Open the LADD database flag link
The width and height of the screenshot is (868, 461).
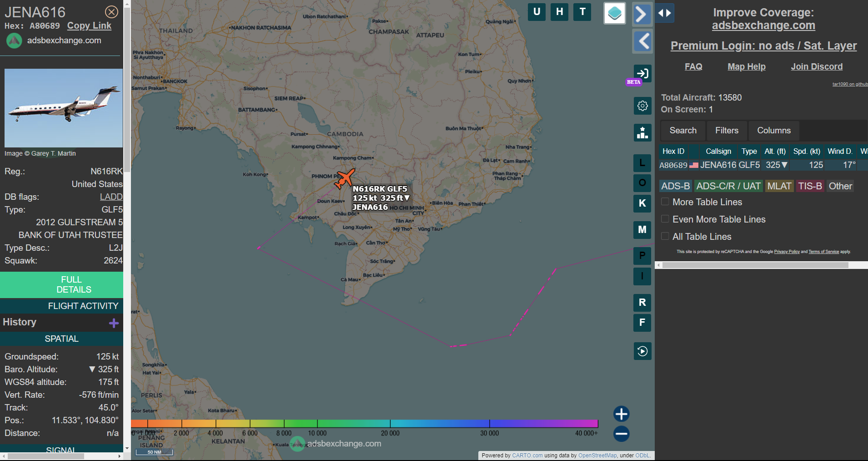111,197
